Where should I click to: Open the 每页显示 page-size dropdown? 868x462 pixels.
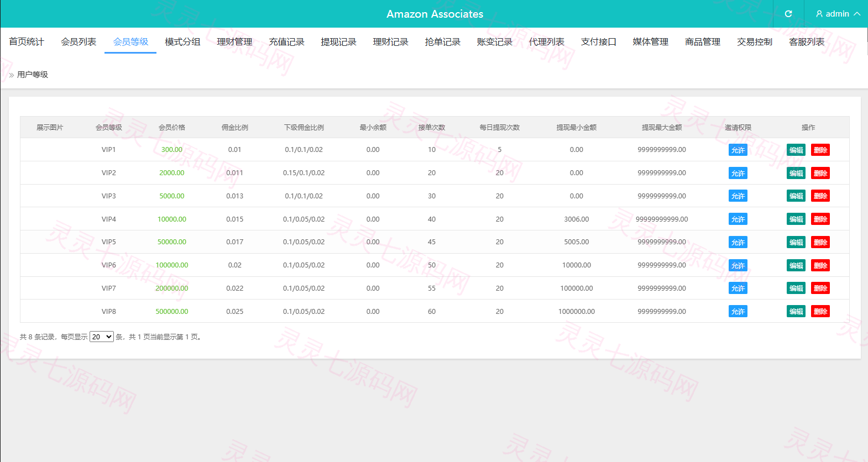click(102, 337)
